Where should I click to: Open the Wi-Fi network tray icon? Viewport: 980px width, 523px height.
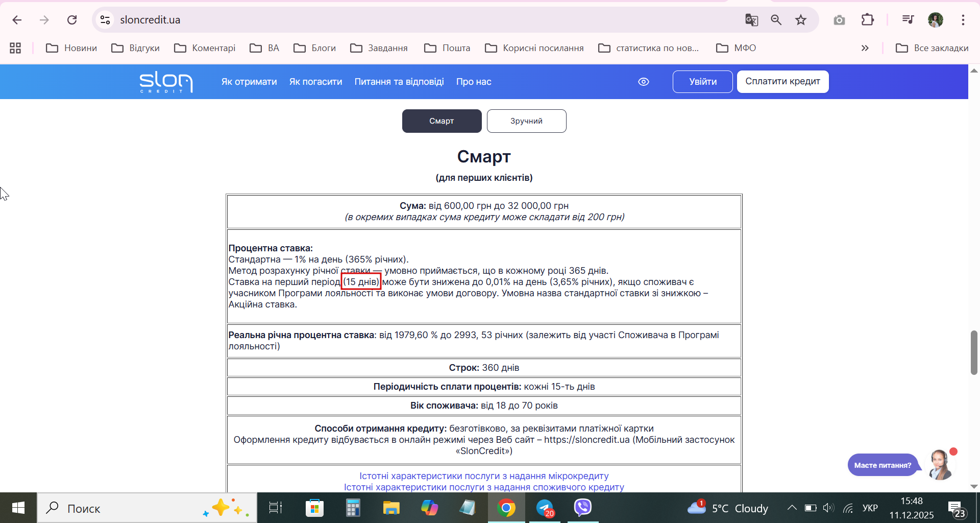(848, 508)
